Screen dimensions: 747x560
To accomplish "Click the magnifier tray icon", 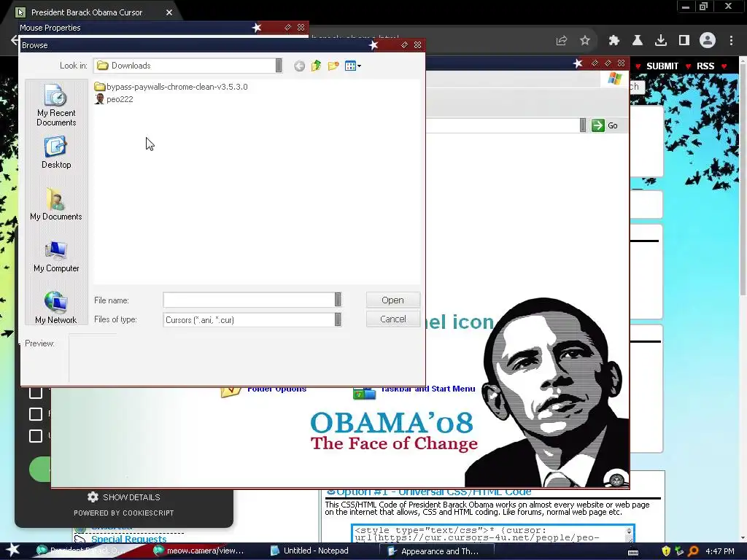I will [693, 551].
